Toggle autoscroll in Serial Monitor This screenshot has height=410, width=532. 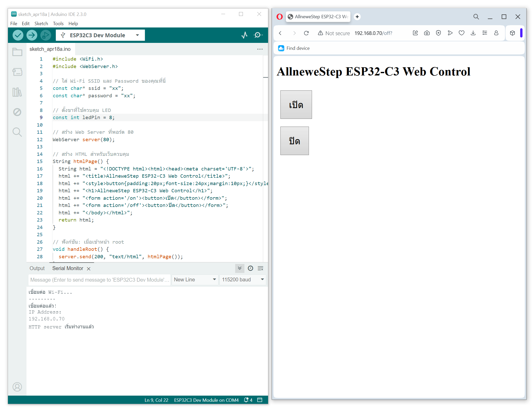tap(240, 268)
